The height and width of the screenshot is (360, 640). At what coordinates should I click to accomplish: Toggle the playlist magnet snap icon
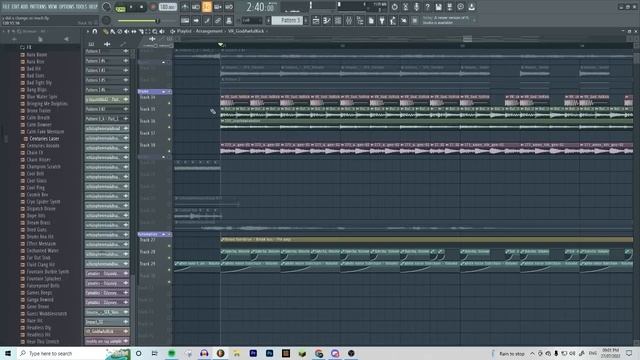click(95, 31)
